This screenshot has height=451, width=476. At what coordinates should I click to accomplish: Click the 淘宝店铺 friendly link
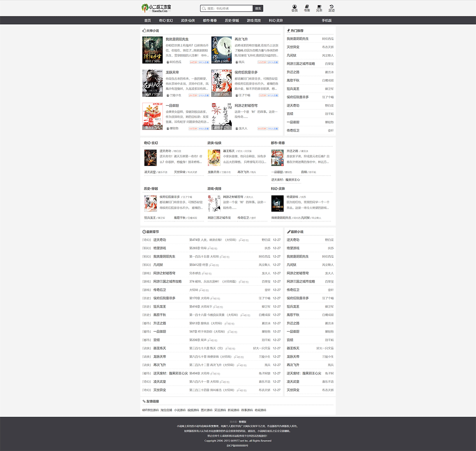point(166,410)
